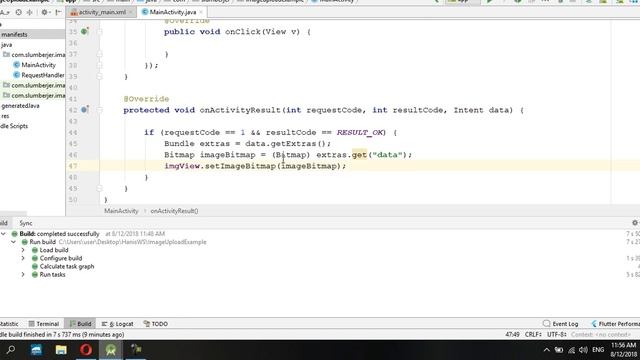Screen dimensions: 640x360
Task: Collapse the 'Run build' node
Action: (x=13, y=242)
